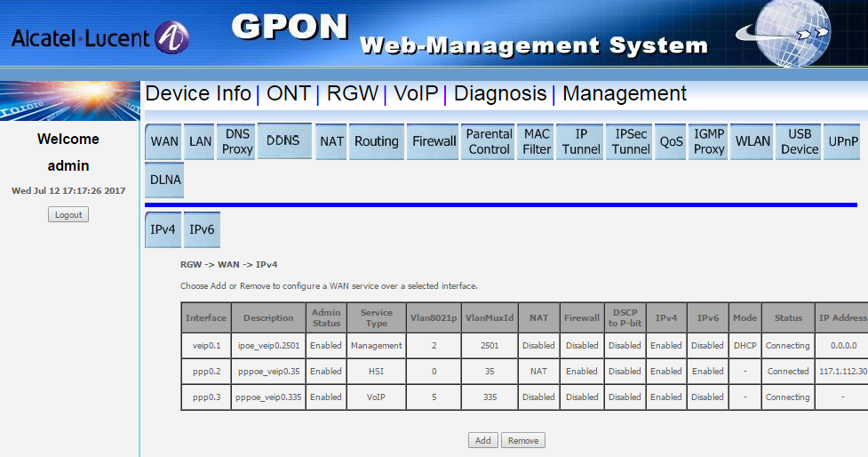
Task: Click the Add button below table
Action: [x=482, y=440]
